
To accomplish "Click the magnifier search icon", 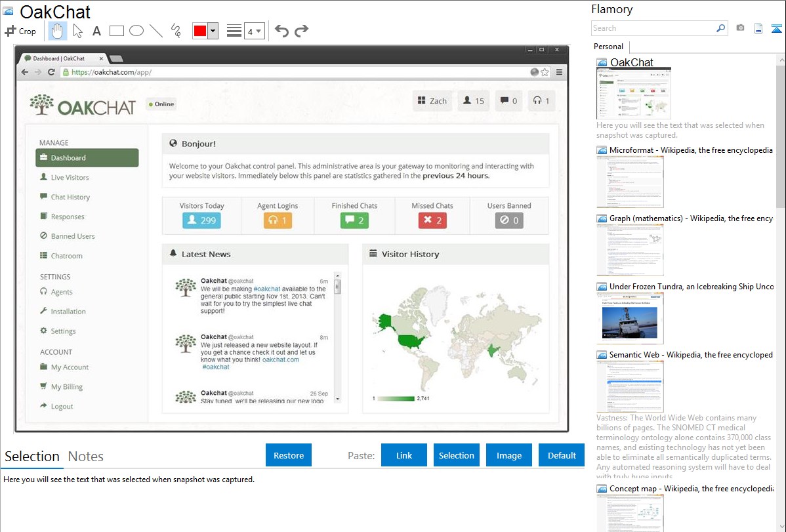I will coord(721,28).
